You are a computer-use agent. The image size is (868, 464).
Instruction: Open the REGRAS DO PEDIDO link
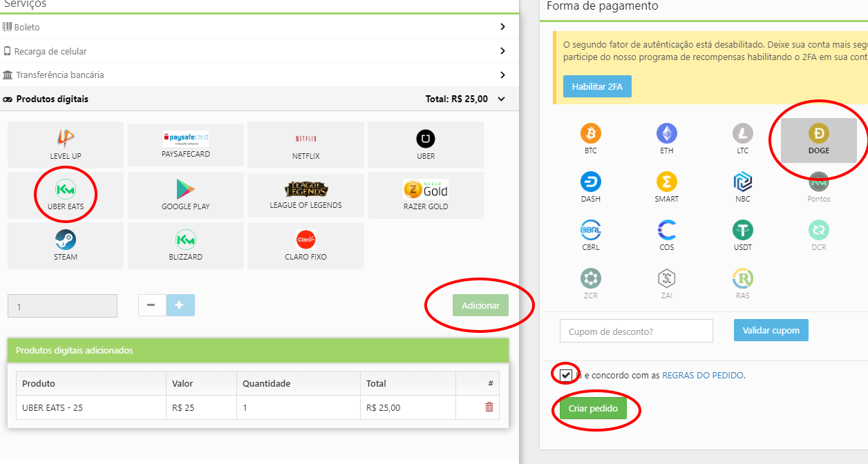coord(703,376)
